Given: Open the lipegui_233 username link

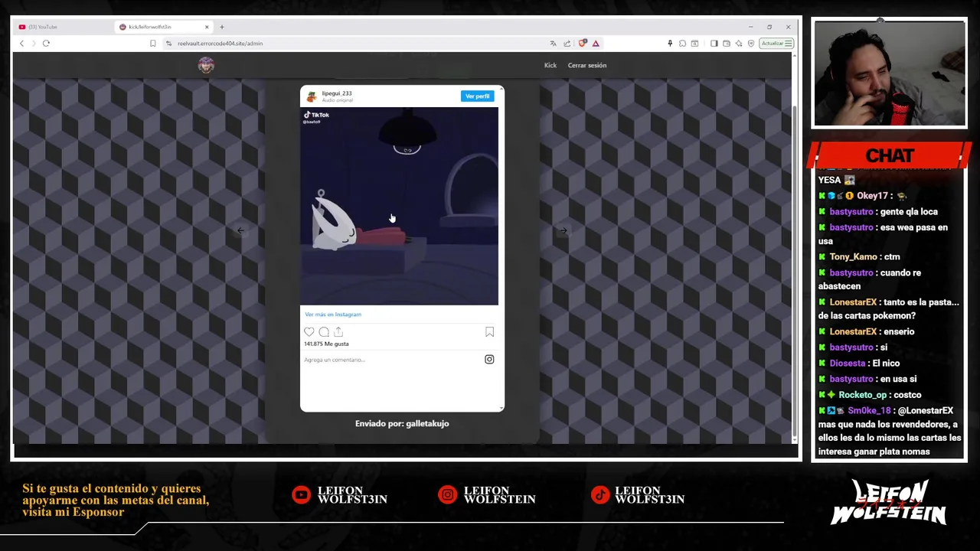Looking at the screenshot, I should point(337,93).
